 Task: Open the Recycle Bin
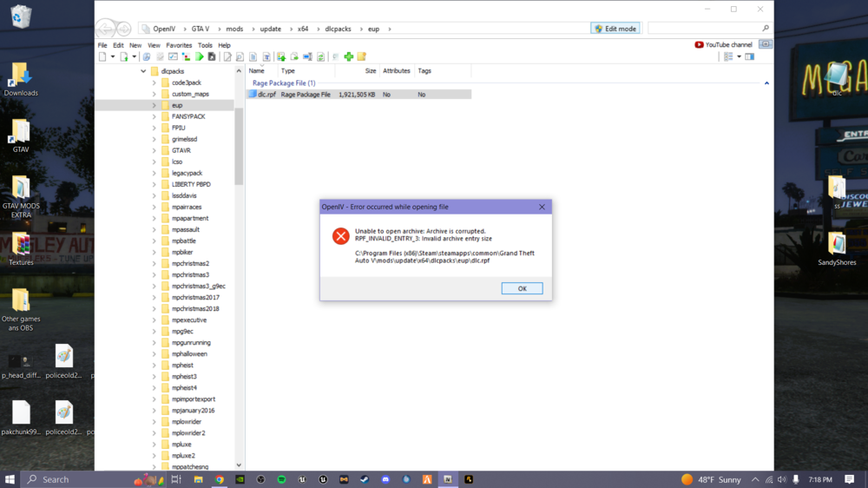pyautogui.click(x=21, y=16)
